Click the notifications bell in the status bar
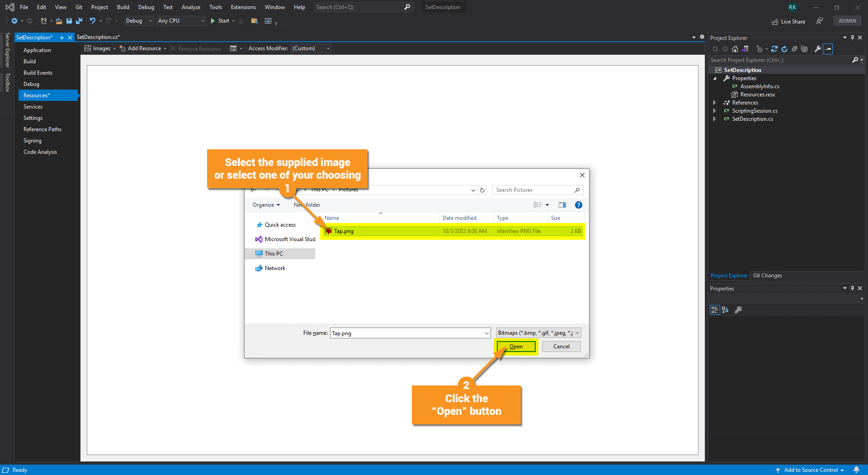Image resolution: width=868 pixels, height=475 pixels. point(856,470)
